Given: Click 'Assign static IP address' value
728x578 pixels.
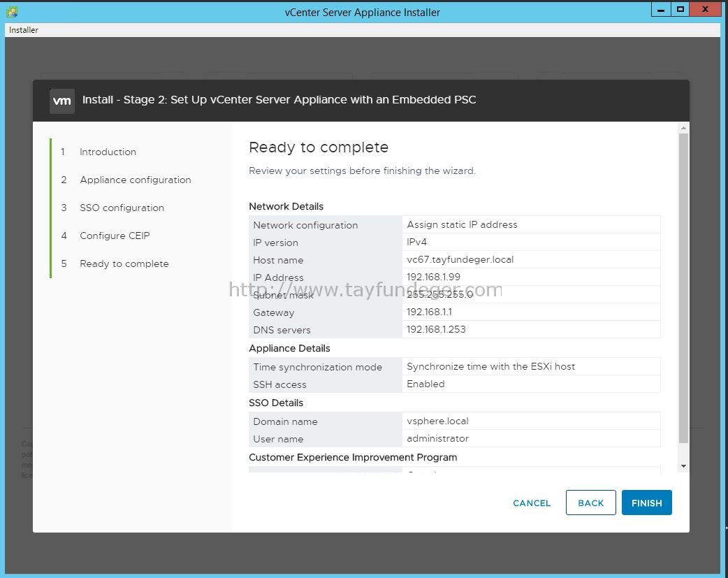Looking at the screenshot, I should [462, 224].
